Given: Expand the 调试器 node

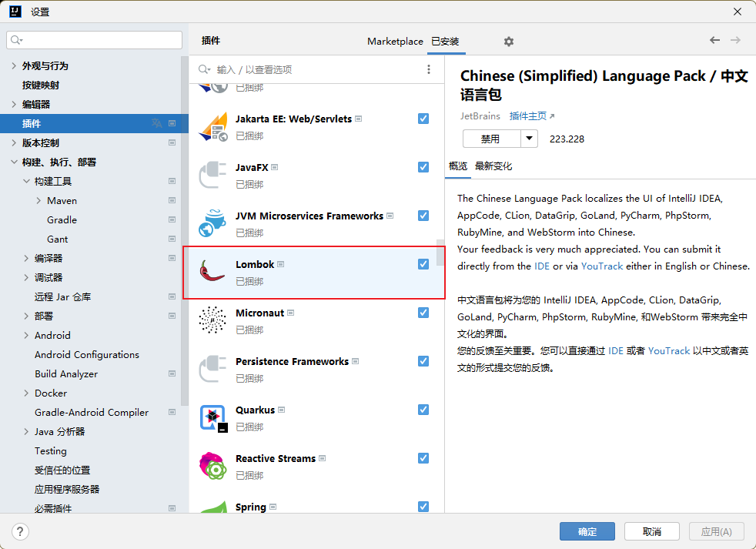Looking at the screenshot, I should click(26, 277).
